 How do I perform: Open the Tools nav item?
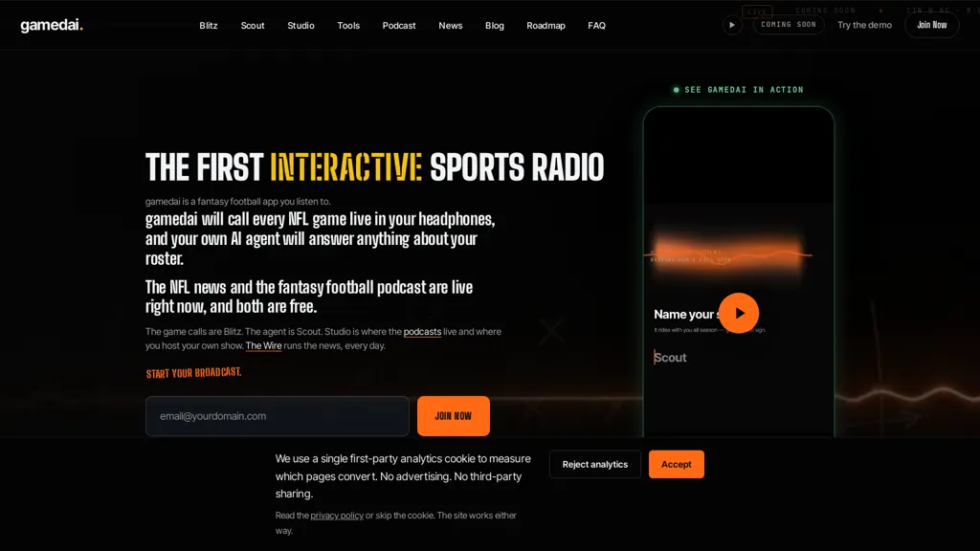click(348, 26)
